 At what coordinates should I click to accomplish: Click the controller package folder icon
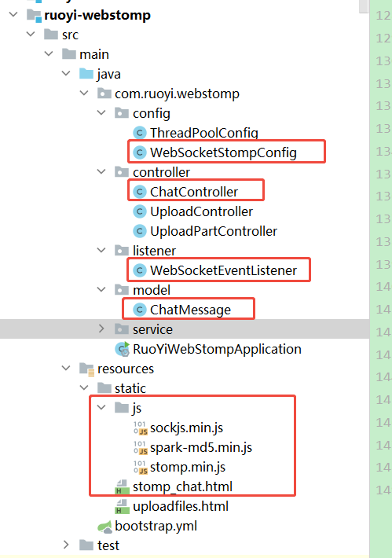122,172
